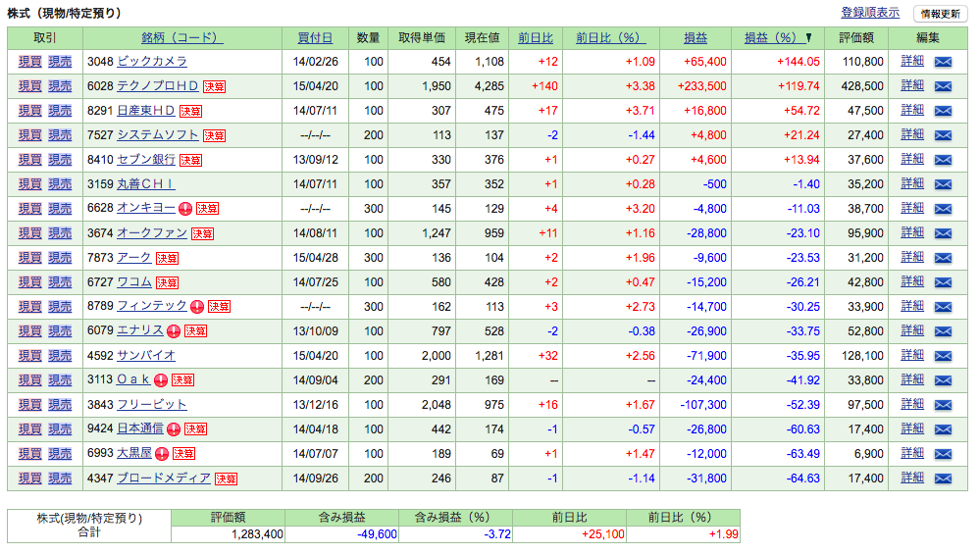
Task: Open the テクノプロHD stock link
Action: pyautogui.click(x=158, y=86)
